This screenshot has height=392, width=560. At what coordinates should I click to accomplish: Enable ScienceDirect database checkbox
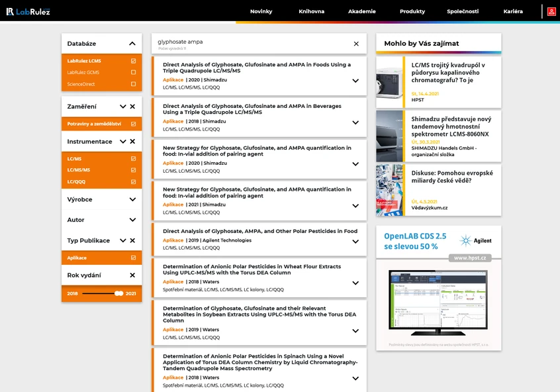click(x=133, y=84)
